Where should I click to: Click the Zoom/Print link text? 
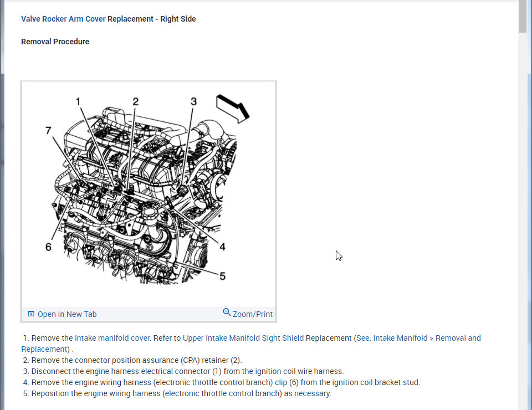pyautogui.click(x=253, y=314)
